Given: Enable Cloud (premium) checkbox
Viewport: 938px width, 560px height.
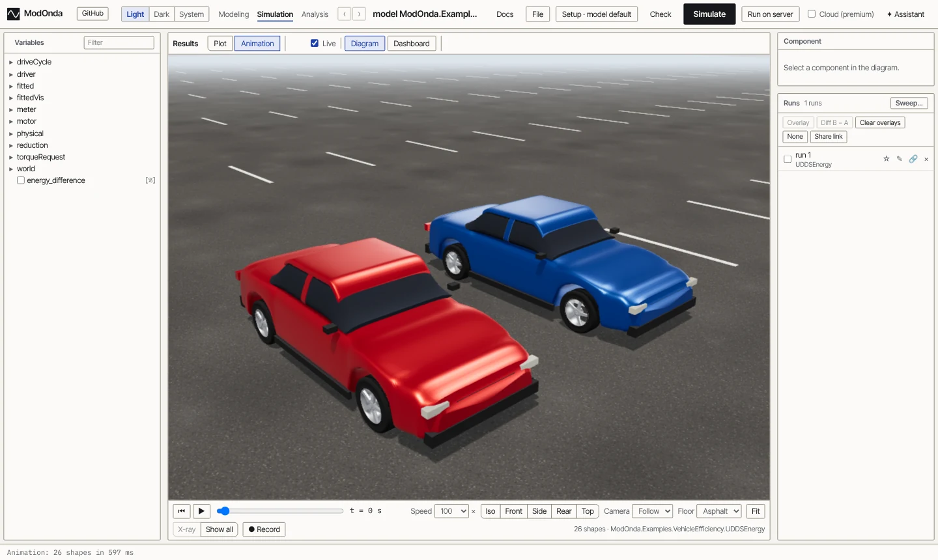Looking at the screenshot, I should coord(812,14).
